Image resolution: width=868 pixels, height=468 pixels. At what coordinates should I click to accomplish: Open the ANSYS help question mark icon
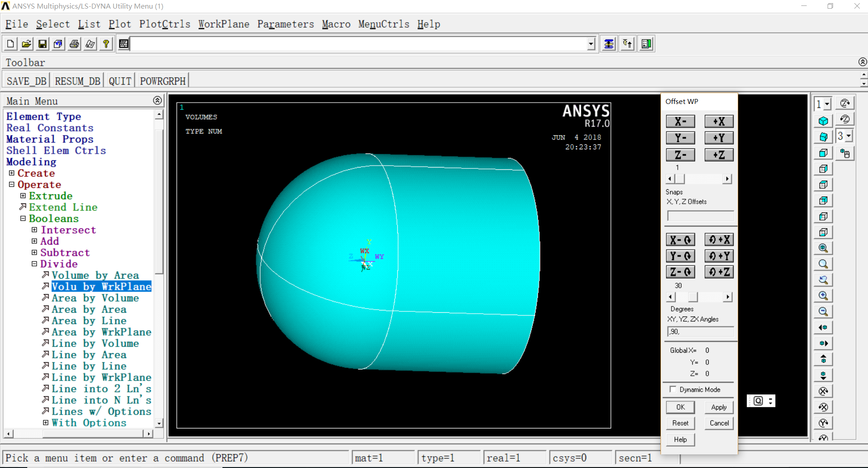click(x=106, y=44)
